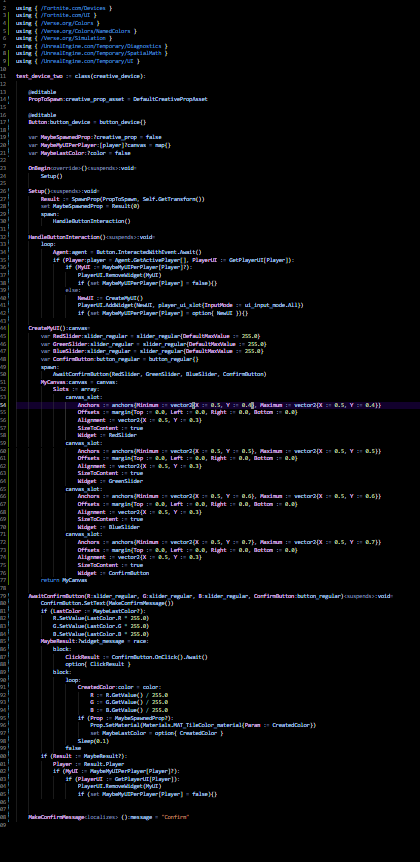Click the 'var MaybeMyUIPerPlayer' map declaration
The width and height of the screenshot is (420, 862).
pos(100,145)
